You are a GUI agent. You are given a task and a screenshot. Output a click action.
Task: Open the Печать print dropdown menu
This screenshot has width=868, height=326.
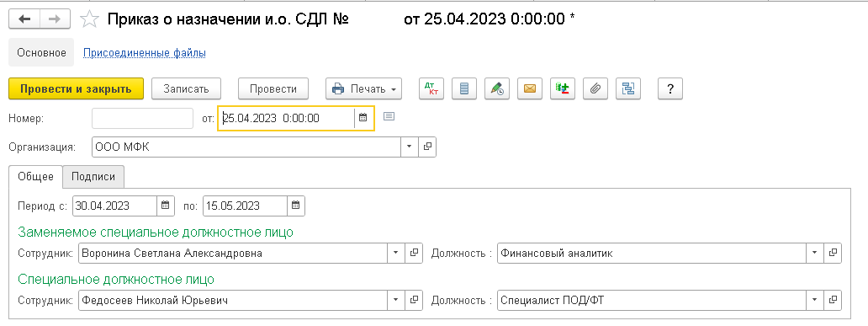(363, 88)
